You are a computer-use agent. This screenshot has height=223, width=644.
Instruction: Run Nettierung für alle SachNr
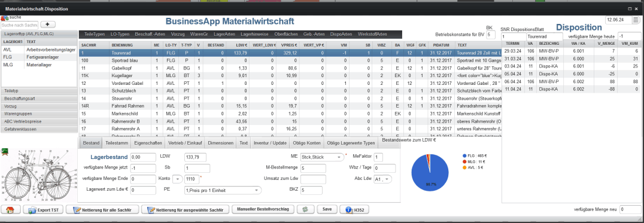click(102, 209)
